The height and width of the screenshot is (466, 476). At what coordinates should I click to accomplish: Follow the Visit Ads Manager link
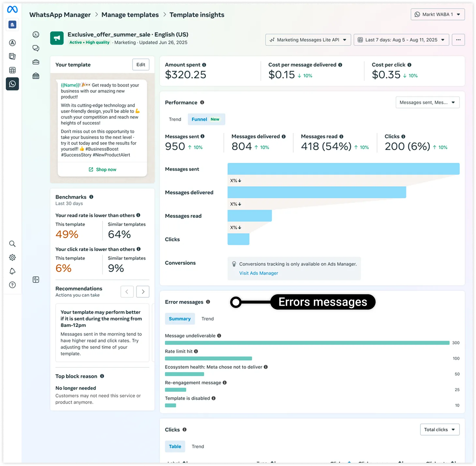259,273
